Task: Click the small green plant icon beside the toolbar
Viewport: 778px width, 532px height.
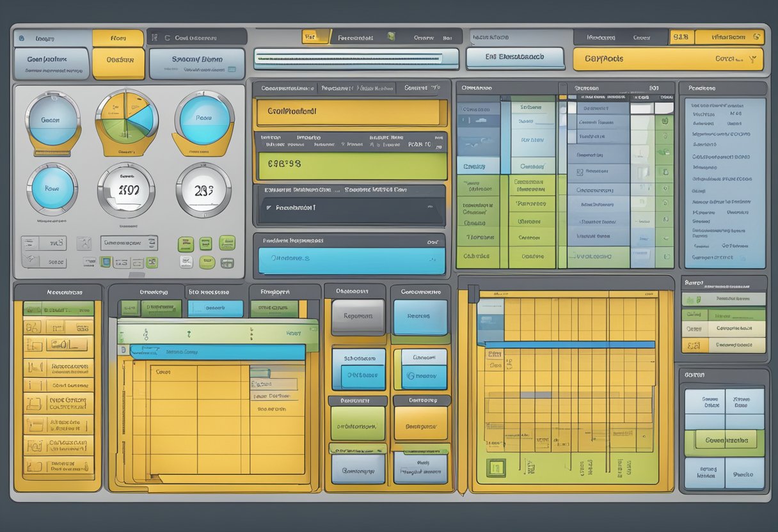Action: (390, 36)
